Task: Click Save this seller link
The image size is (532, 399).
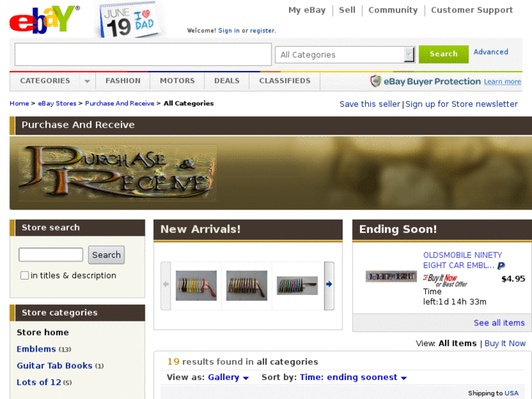Action: coord(370,104)
